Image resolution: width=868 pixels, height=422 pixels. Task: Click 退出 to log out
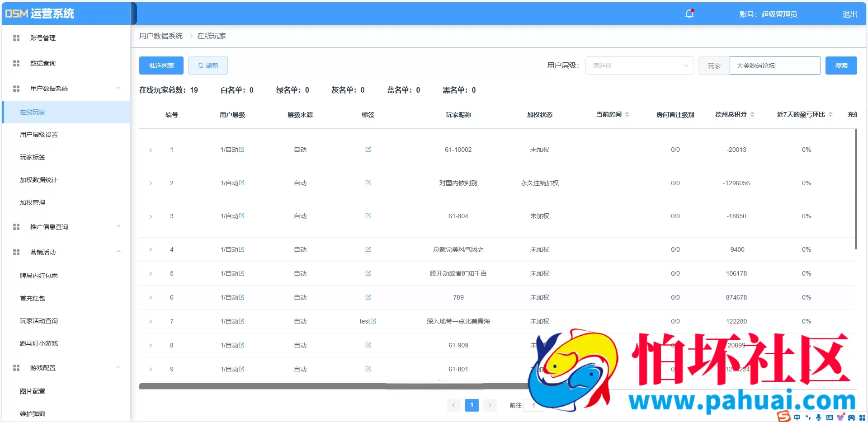pos(850,14)
